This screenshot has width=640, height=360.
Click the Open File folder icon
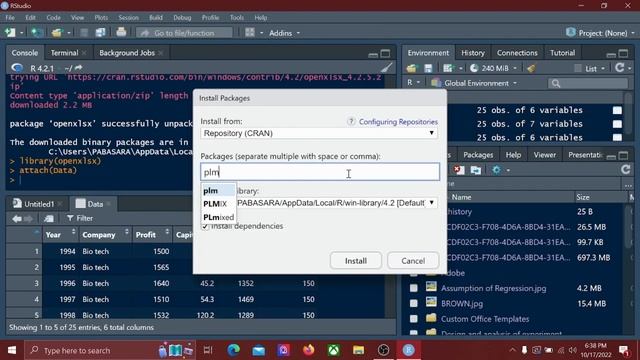point(56,33)
